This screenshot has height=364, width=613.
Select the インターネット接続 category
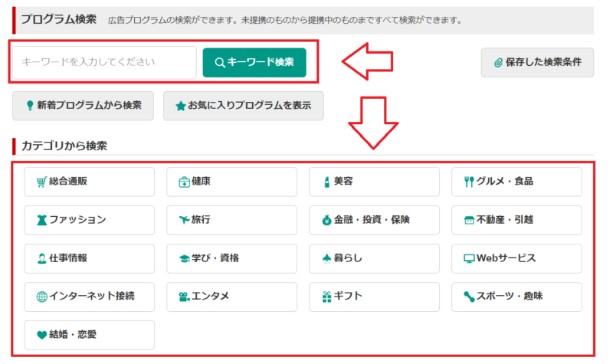pyautogui.click(x=89, y=297)
